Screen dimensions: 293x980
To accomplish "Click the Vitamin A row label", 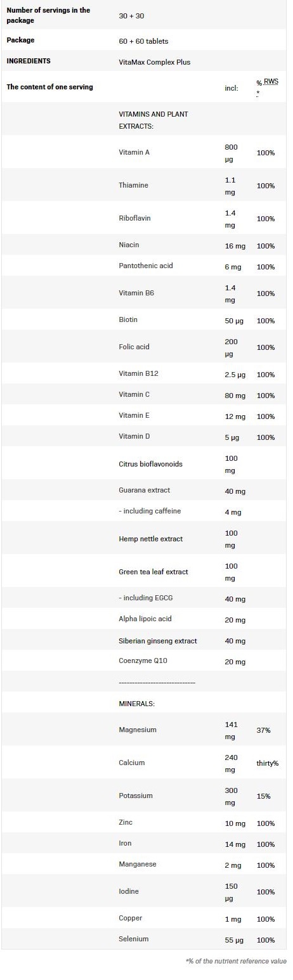I will (x=134, y=152).
